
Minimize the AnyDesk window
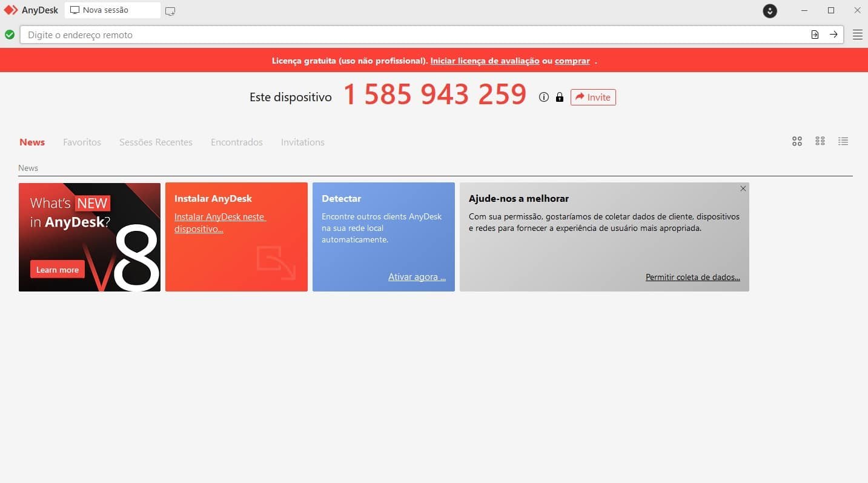tap(804, 10)
